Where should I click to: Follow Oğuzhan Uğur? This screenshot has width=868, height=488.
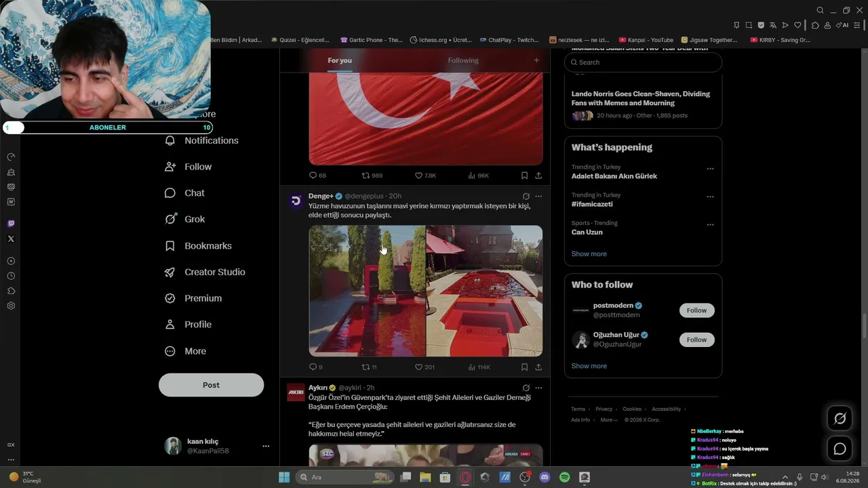[696, 340]
